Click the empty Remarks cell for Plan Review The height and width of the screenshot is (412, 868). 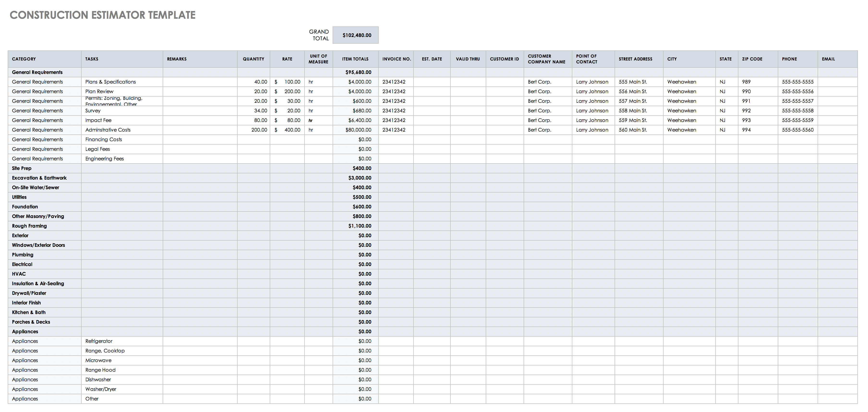click(200, 91)
